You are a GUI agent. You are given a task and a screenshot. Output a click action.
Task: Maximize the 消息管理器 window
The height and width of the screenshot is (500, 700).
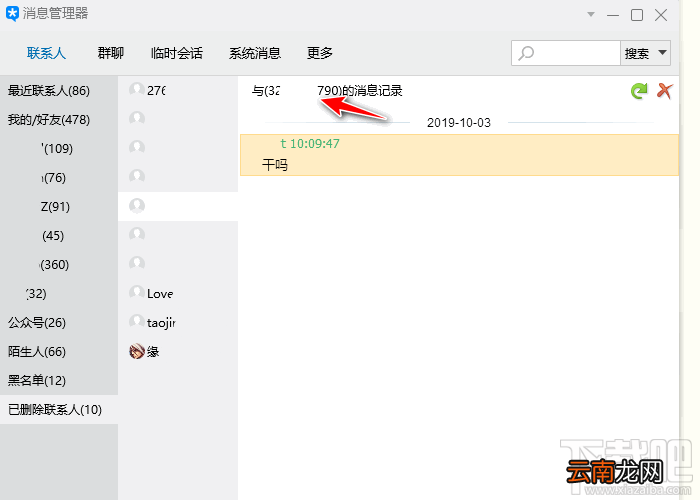click(637, 15)
